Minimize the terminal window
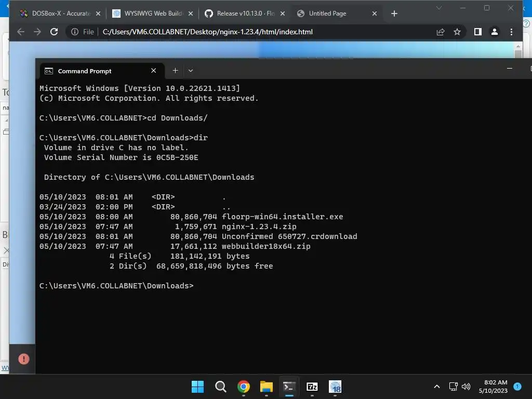Screen dimensions: 532x399 coord(509,69)
